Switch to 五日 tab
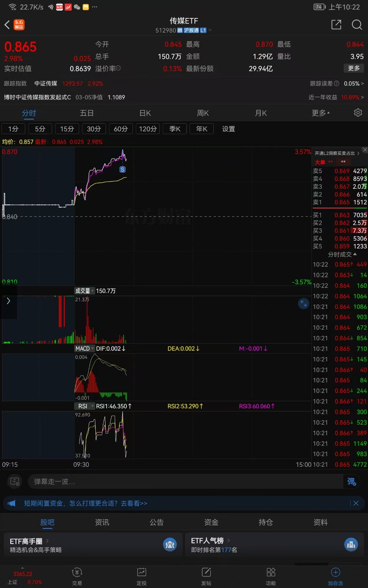The image size is (368, 588). pos(87,113)
